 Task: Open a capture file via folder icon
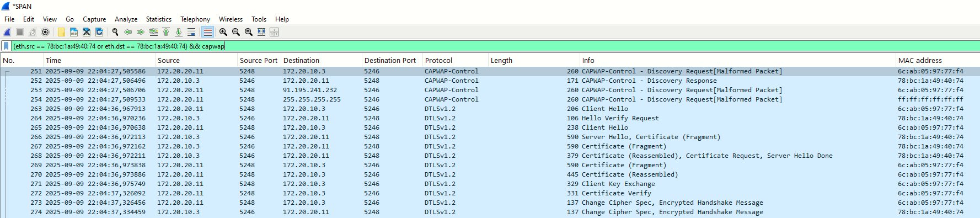click(61, 32)
